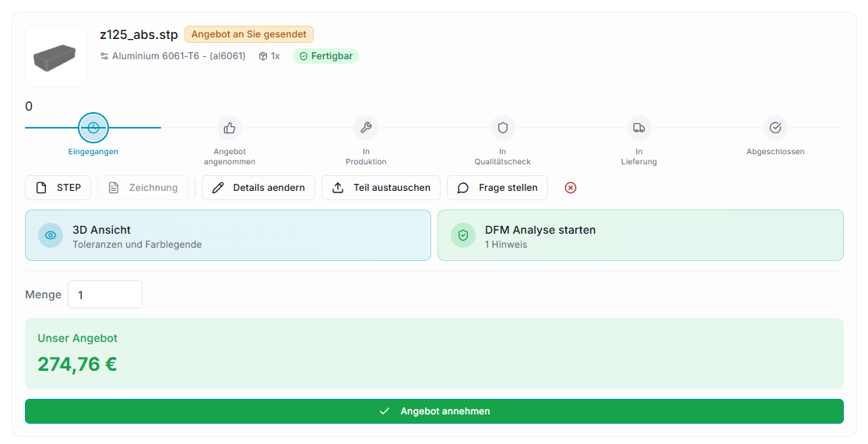Viewport: 868px width, 444px height.
Task: Click the Abgeschlossen step label
Action: coord(775,152)
